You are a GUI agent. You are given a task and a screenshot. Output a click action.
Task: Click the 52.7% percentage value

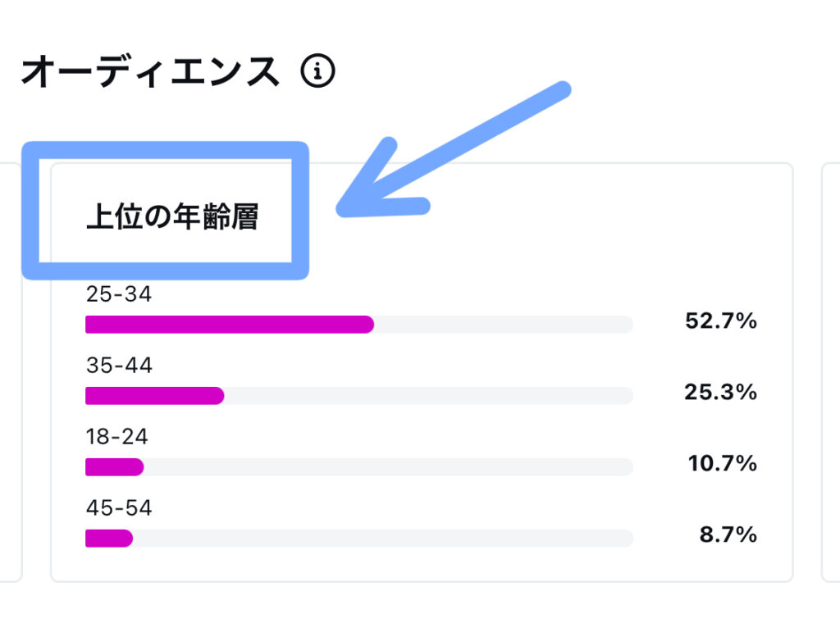721,321
